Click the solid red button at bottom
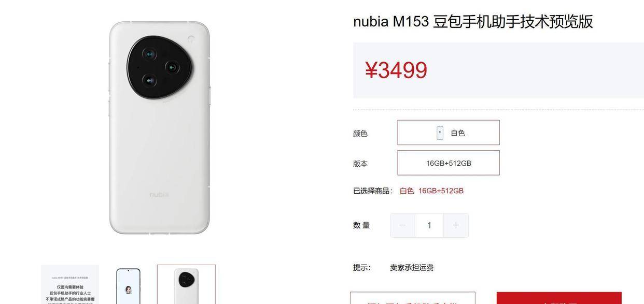This screenshot has height=304, width=644. pyautogui.click(x=559, y=298)
